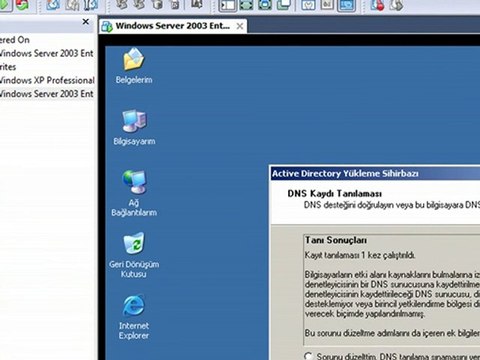
Task: Click the red-green Reset toolbar icon
Action: coord(22,5)
